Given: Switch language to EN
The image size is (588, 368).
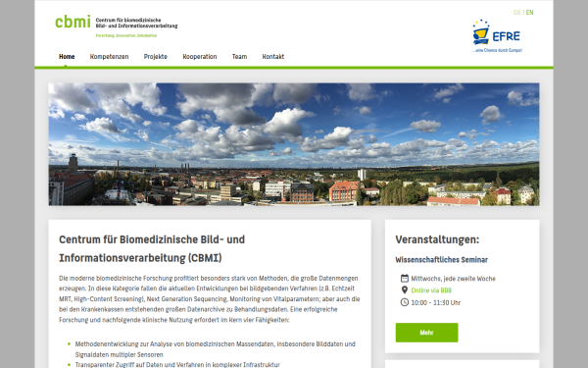Looking at the screenshot, I should [x=529, y=13].
